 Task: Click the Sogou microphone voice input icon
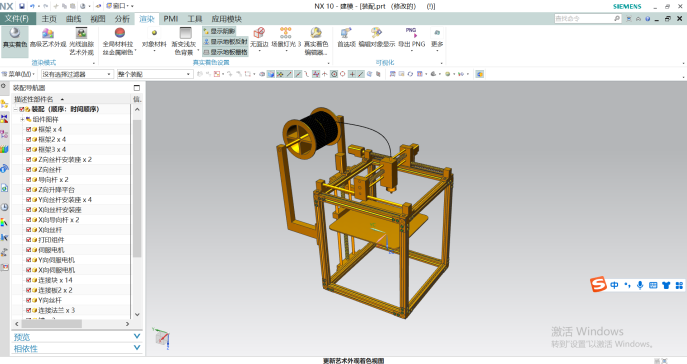640,285
